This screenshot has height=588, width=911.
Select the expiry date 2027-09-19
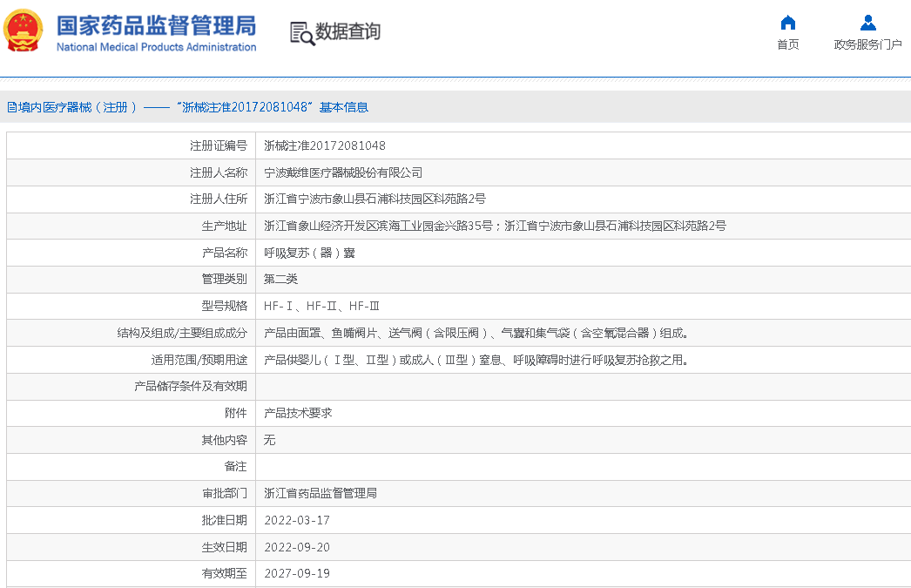297,573
